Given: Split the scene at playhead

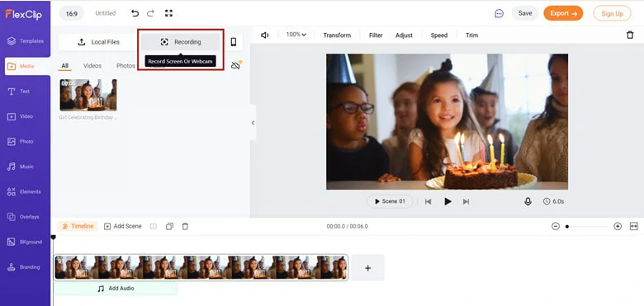Looking at the screenshot, I should tap(154, 227).
